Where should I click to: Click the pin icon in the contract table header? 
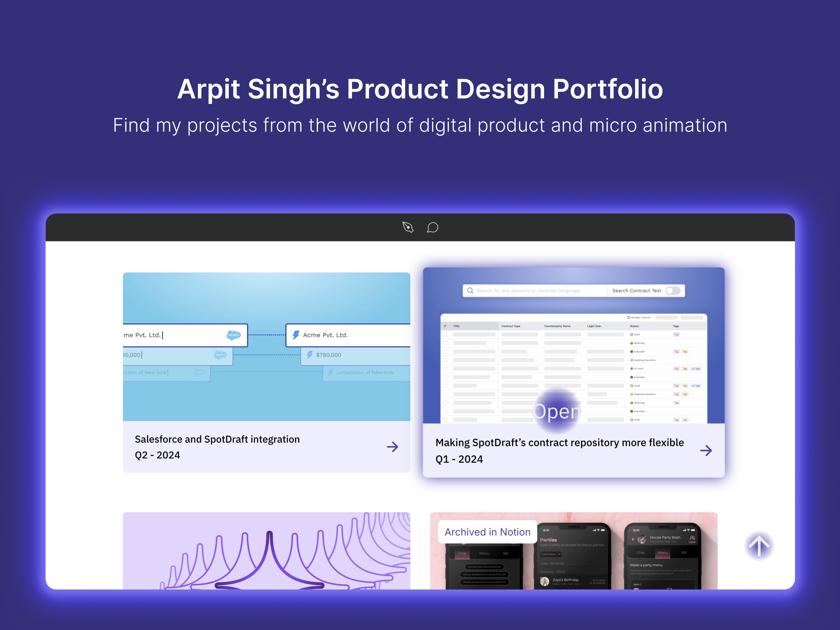tap(445, 326)
